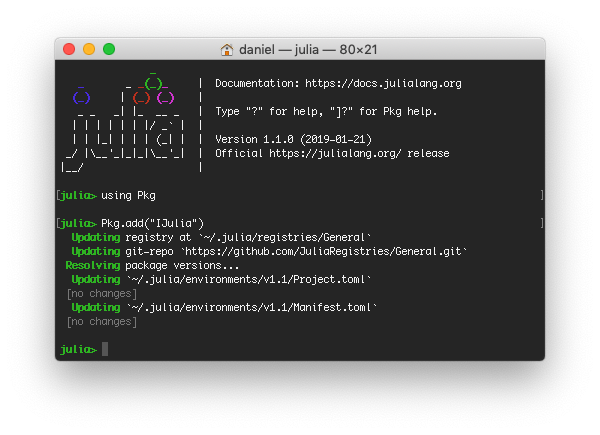Click the red dot in Julia ASCII logo
Image resolution: width=600 pixels, height=435 pixels.
141,98
